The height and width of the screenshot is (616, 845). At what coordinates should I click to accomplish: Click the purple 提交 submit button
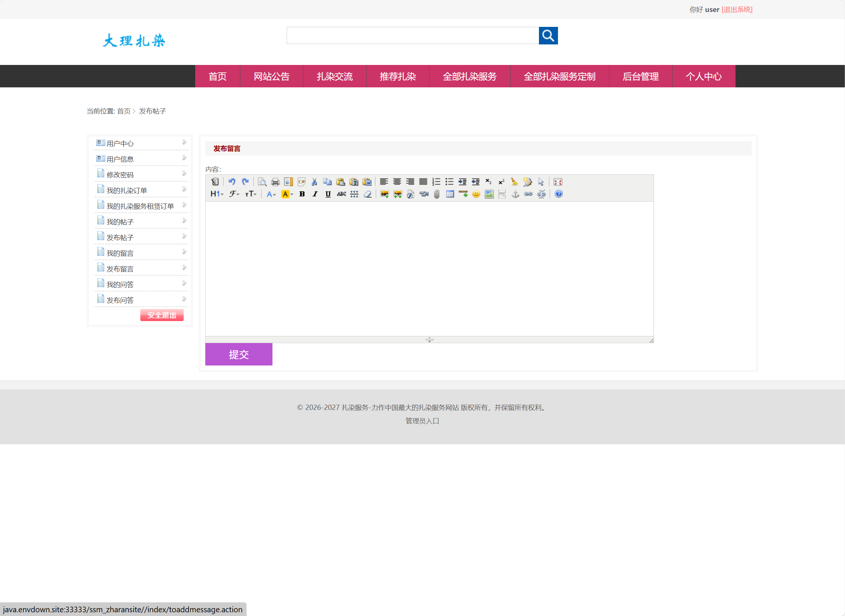(x=238, y=354)
